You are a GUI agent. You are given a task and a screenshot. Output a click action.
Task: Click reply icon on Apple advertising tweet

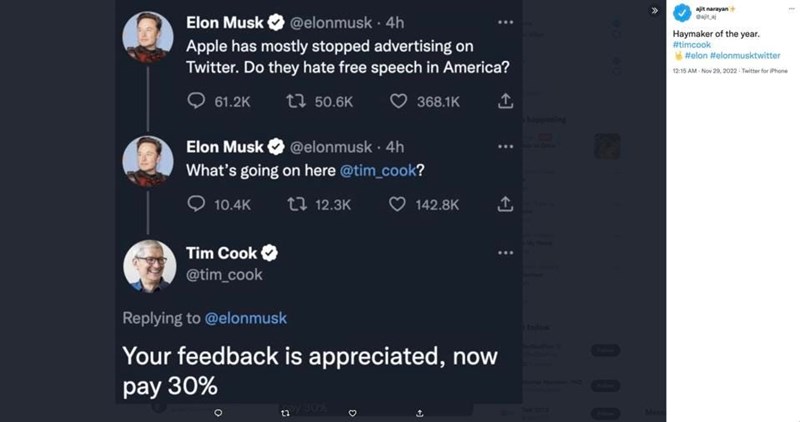[x=197, y=101]
